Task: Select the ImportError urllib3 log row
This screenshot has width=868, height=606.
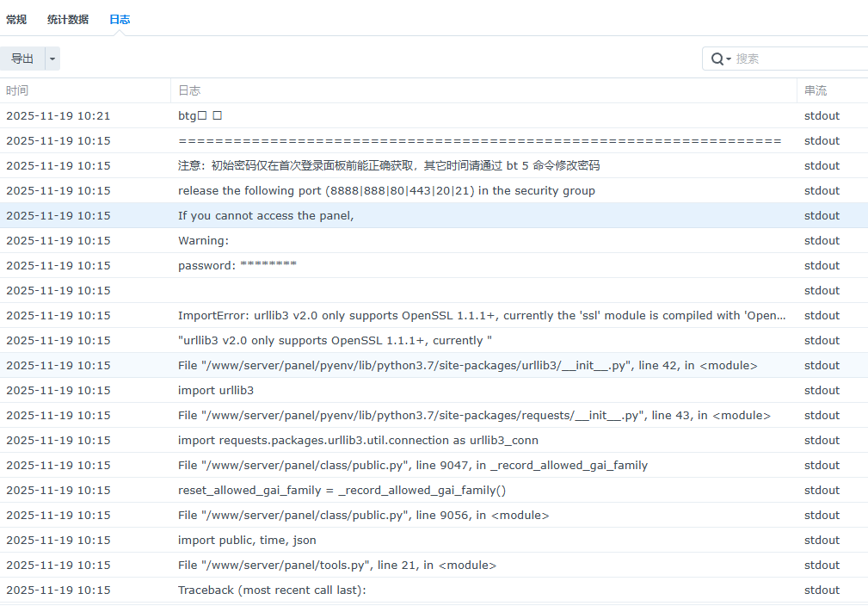Action: [482, 315]
